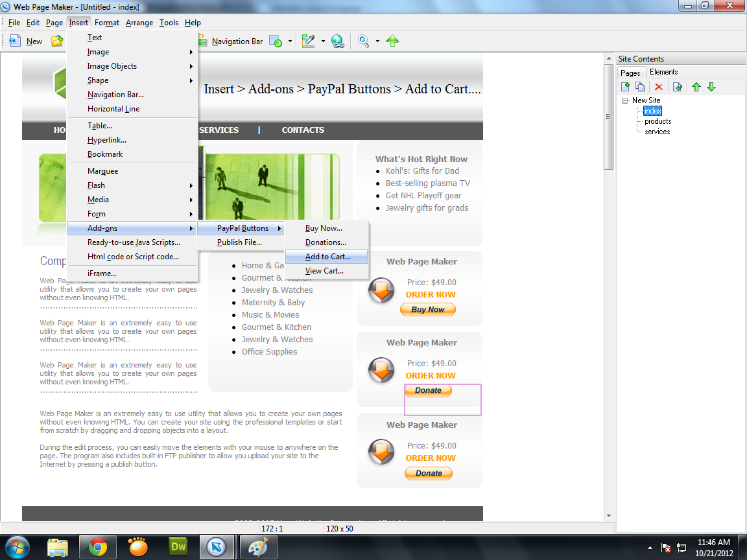Click the vertical scrollbar up arrow
Viewport: 747px width, 560px height.
click(x=609, y=58)
